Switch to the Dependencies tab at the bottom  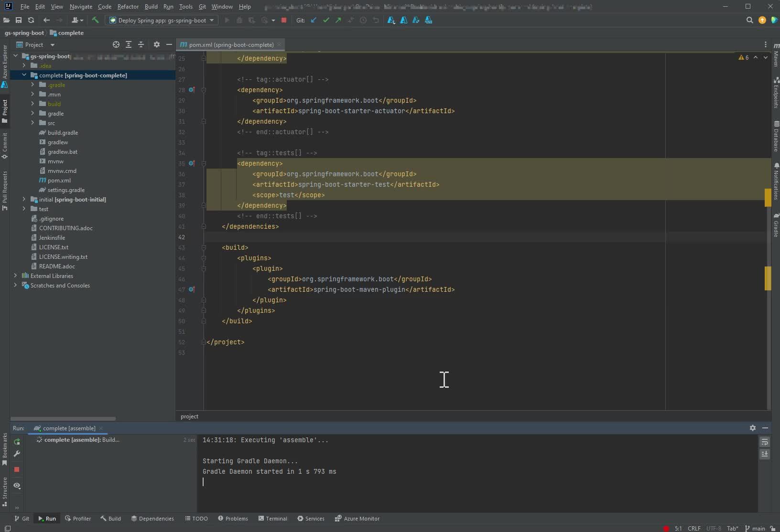click(x=152, y=519)
